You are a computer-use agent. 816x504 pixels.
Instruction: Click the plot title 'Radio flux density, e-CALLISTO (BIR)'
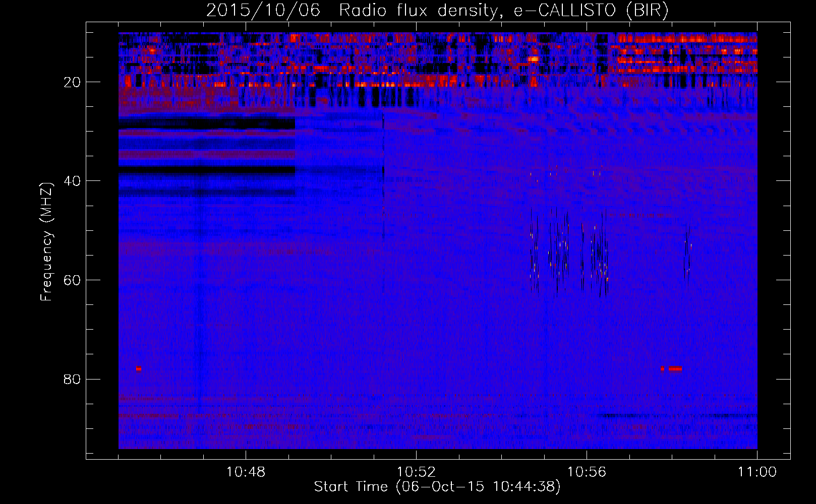coord(503,11)
